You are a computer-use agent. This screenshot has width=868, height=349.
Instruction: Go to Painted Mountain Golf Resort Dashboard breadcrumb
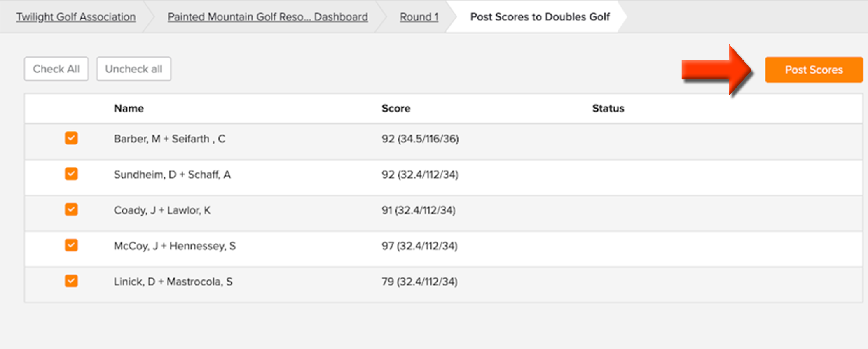click(268, 17)
